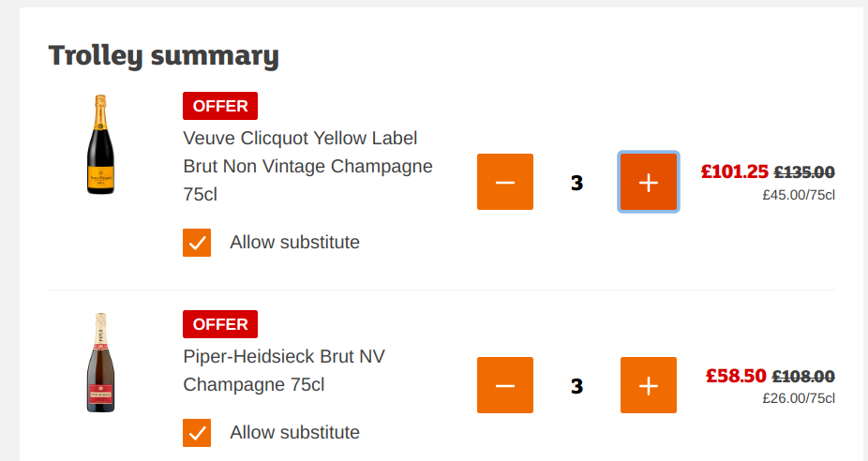868x461 pixels.
Task: Click the Trolley summary heading
Action: [164, 56]
